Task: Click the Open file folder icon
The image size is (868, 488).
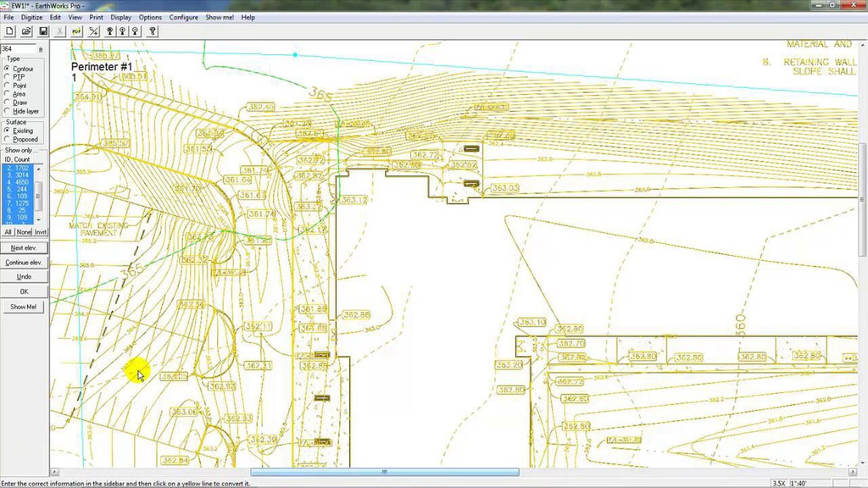Action: [x=26, y=31]
